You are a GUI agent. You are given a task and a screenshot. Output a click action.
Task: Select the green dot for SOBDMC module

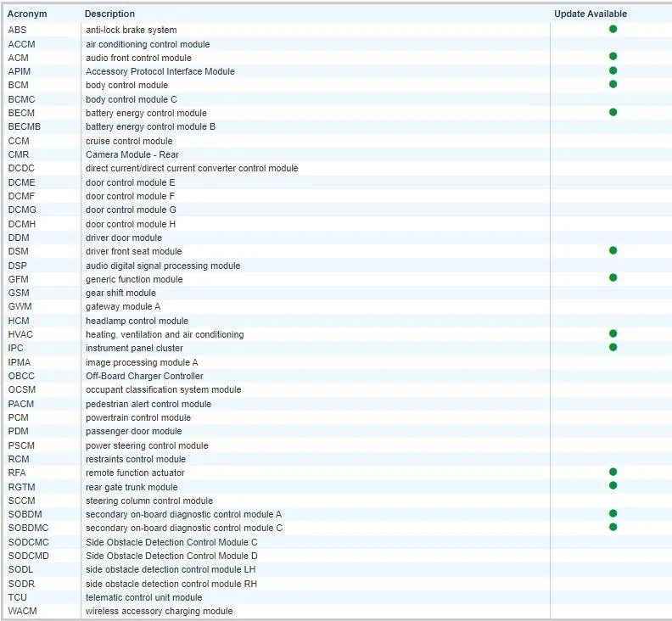613,527
